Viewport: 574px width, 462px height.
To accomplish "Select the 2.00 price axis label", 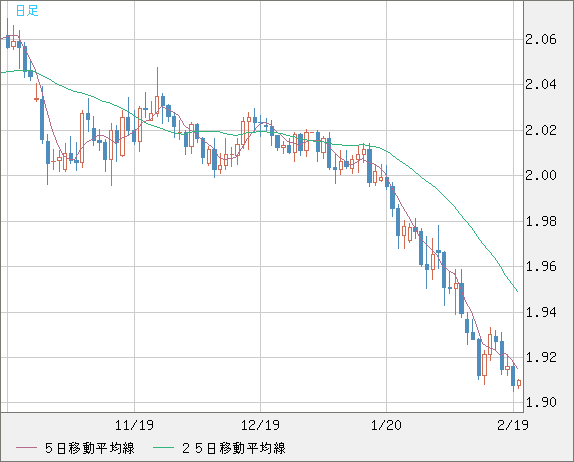I will (541, 175).
